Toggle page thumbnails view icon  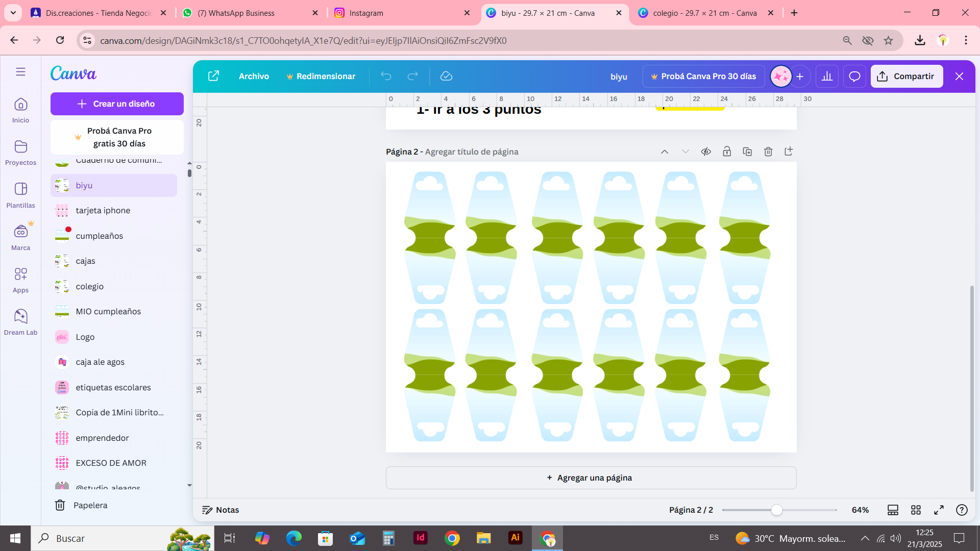[x=893, y=510]
